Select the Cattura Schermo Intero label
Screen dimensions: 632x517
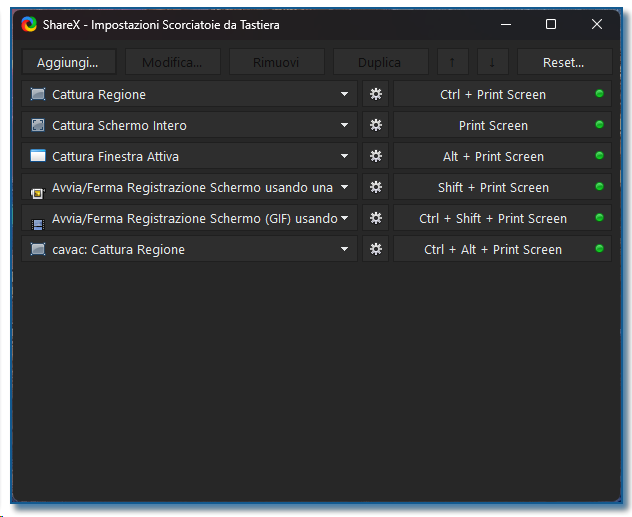pyautogui.click(x=119, y=125)
